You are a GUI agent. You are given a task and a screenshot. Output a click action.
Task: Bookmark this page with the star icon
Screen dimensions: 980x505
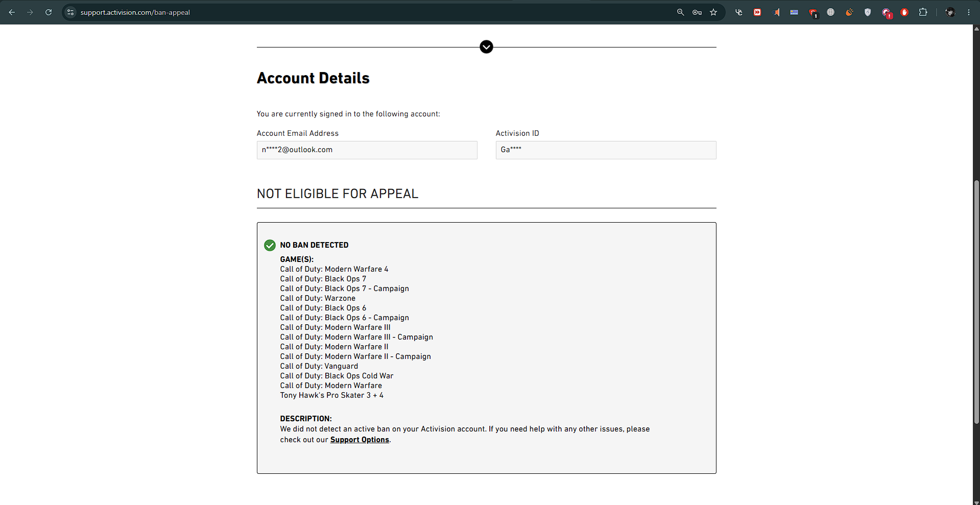click(713, 12)
